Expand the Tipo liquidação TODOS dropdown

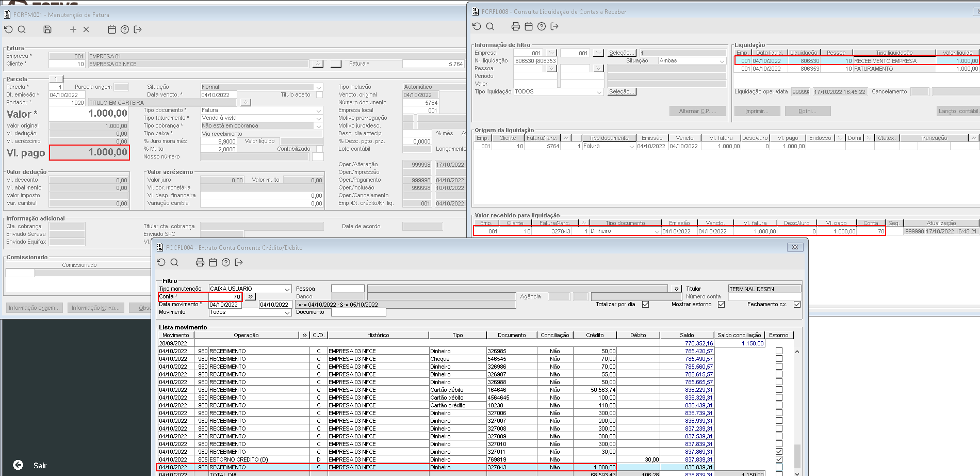(x=599, y=92)
